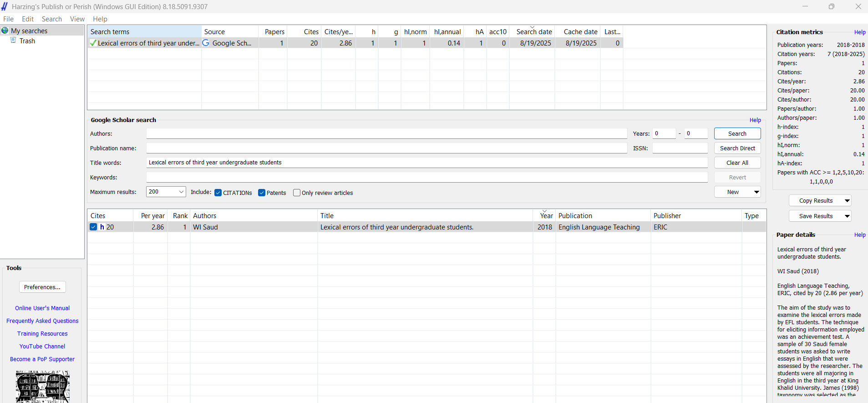Screen dimensions: 868x403
Task: Sort results by Publication column header
Action: pyautogui.click(x=603, y=215)
